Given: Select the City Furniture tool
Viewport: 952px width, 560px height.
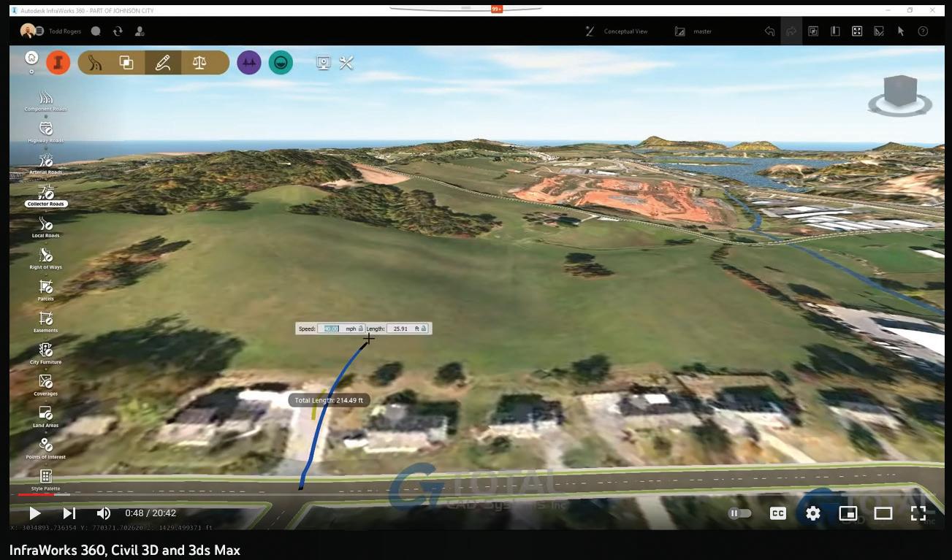Looking at the screenshot, I should 46,353.
